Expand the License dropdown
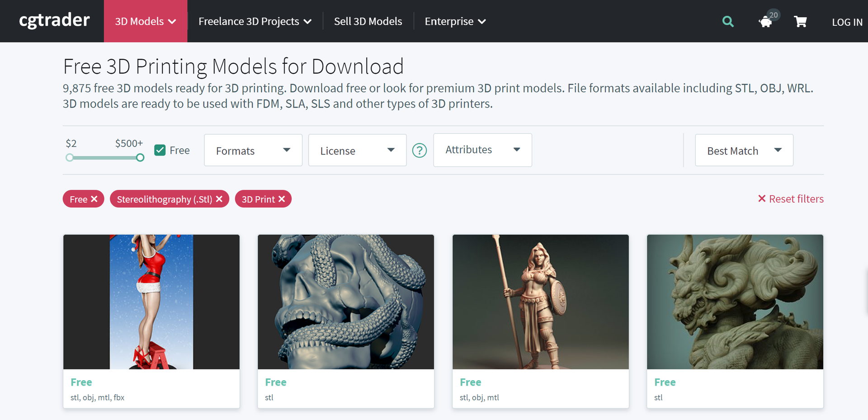 [x=358, y=150]
